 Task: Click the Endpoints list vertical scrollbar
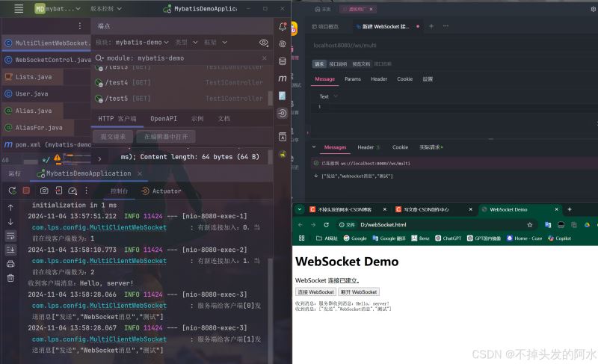pyautogui.click(x=270, y=98)
